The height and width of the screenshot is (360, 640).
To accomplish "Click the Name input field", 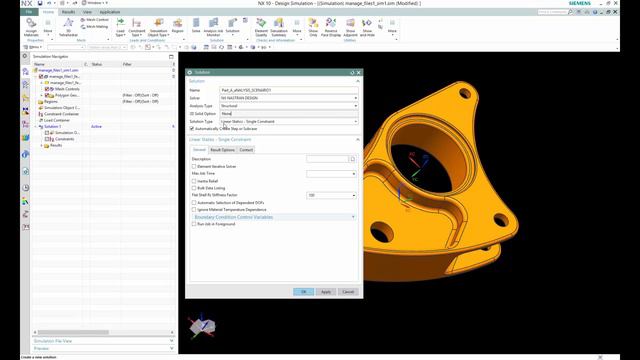I will [x=289, y=90].
